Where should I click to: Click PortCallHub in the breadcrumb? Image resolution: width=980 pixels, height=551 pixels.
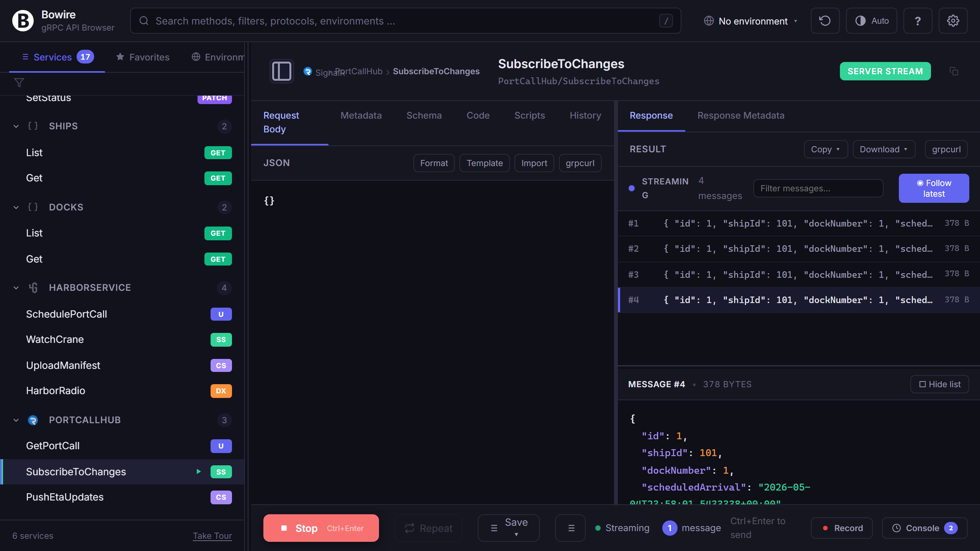(359, 71)
